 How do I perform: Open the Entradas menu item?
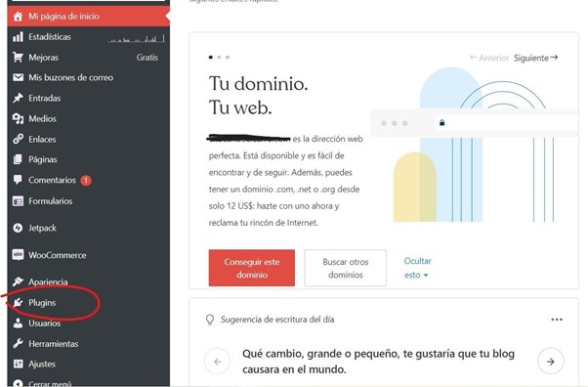pos(89,98)
